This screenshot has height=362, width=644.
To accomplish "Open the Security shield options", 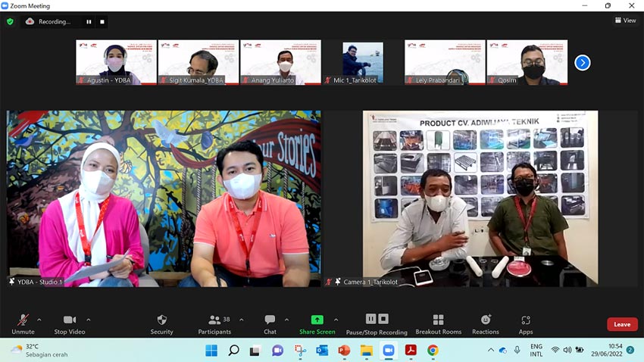I will click(161, 324).
